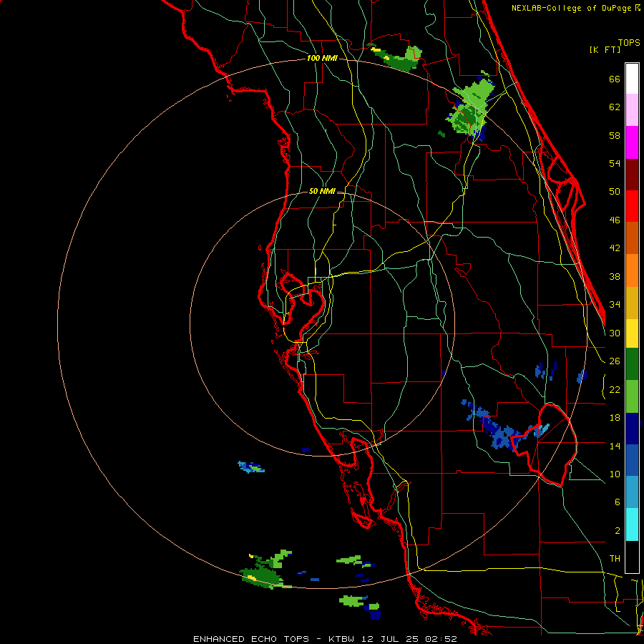Click the 'ENHANCED ECHO TOPS' caption text
Viewport: 644px width, 644px height.
pos(251,639)
